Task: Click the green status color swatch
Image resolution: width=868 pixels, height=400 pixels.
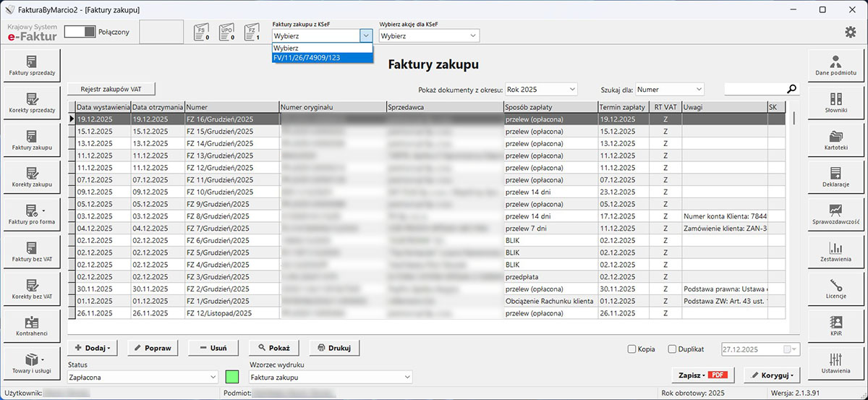Action: (x=232, y=377)
